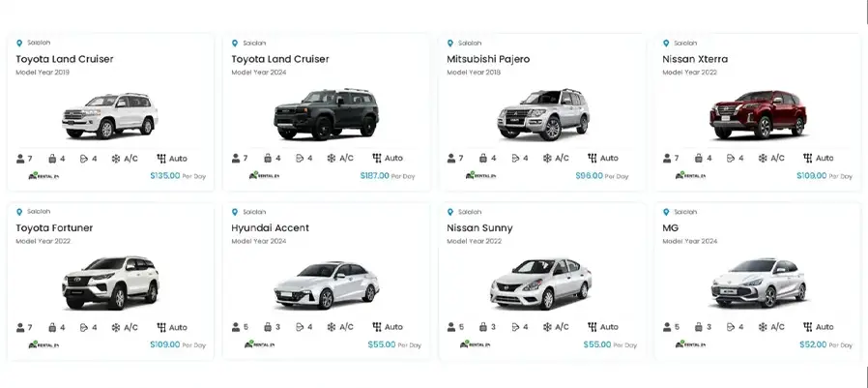Select the red Nissan Xterra photo
Screen dimensions: 868x388
click(x=758, y=116)
